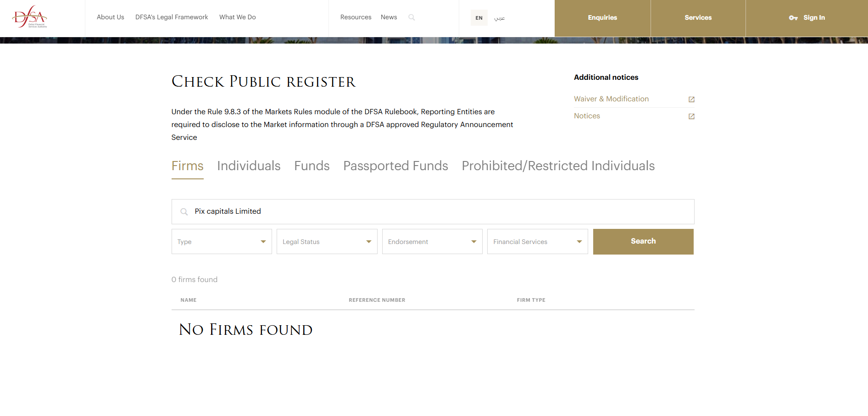Go to the News page
The width and height of the screenshot is (868, 416).
click(x=389, y=17)
